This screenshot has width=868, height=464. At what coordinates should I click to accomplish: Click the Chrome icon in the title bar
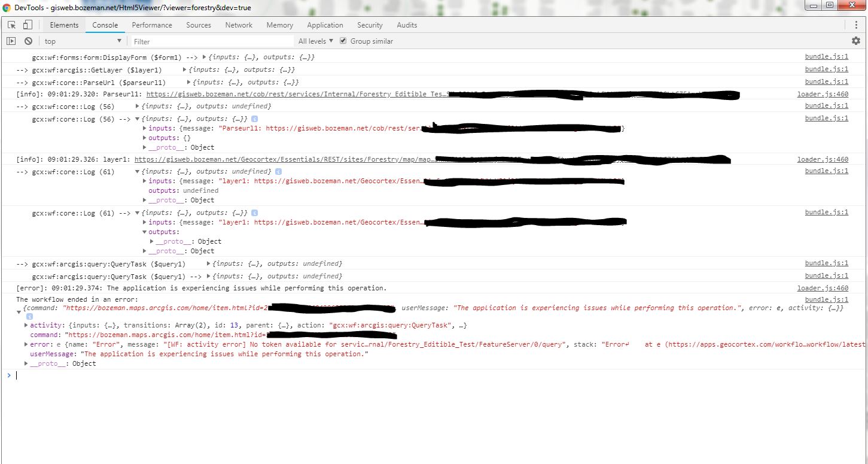point(7,8)
